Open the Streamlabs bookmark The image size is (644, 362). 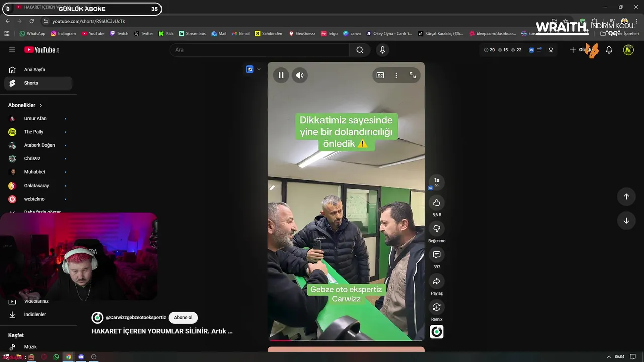(192, 34)
